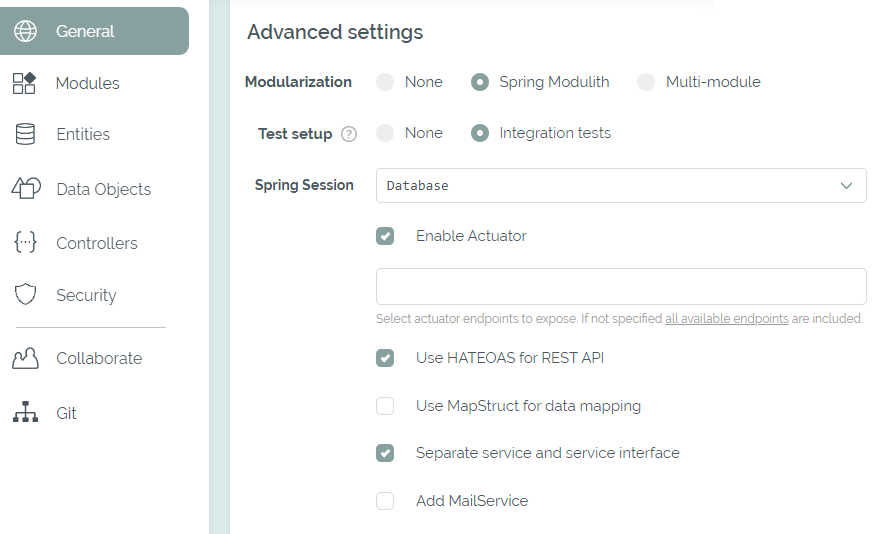Viewport: 882px width, 534px height.
Task: Click the Modules blocks icon
Action: point(25,83)
